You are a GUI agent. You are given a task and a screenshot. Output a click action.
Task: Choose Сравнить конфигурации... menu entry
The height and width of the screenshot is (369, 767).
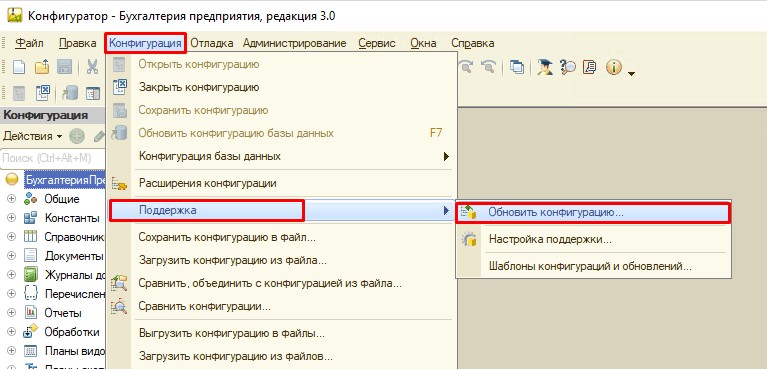click(281, 306)
